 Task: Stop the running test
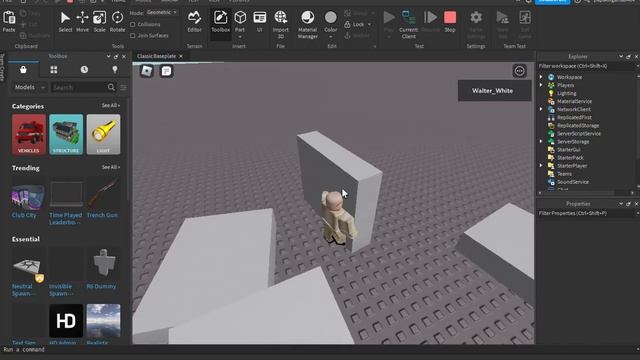pos(450,21)
